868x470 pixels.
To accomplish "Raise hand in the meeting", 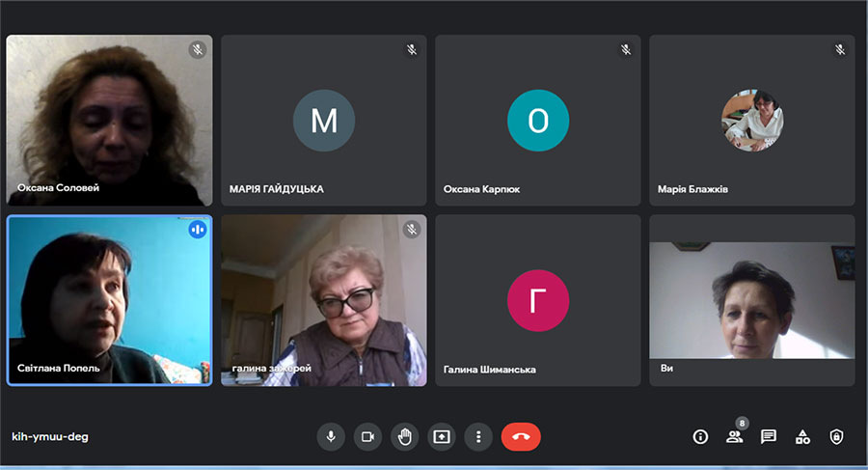I will coord(405,437).
